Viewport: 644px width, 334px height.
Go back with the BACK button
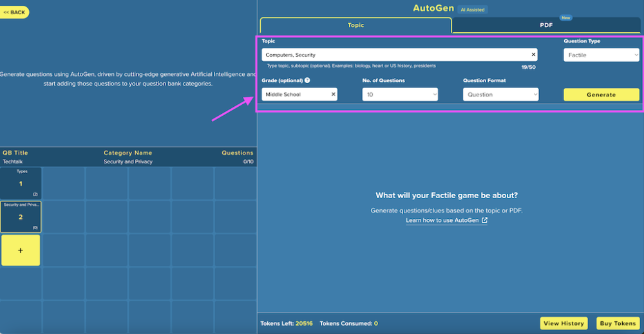point(14,12)
